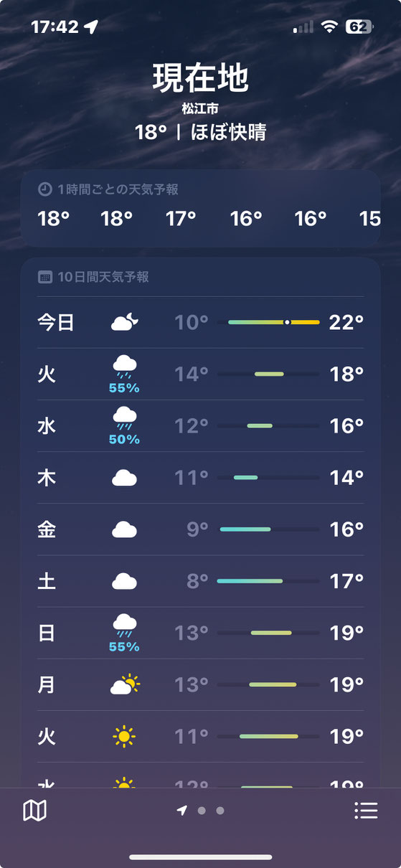Tap the sunny icon in the second 火 row

(124, 736)
